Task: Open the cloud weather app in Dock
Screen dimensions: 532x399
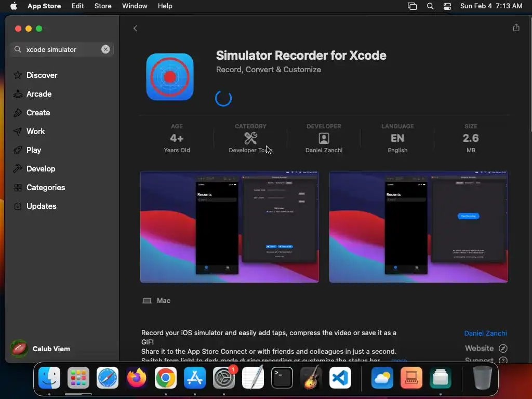Action: pyautogui.click(x=382, y=377)
